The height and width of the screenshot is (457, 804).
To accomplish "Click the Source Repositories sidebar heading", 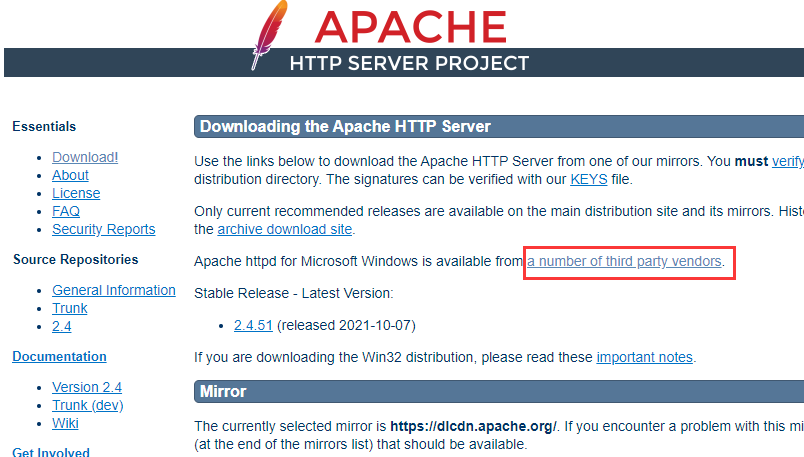I will [x=75, y=260].
